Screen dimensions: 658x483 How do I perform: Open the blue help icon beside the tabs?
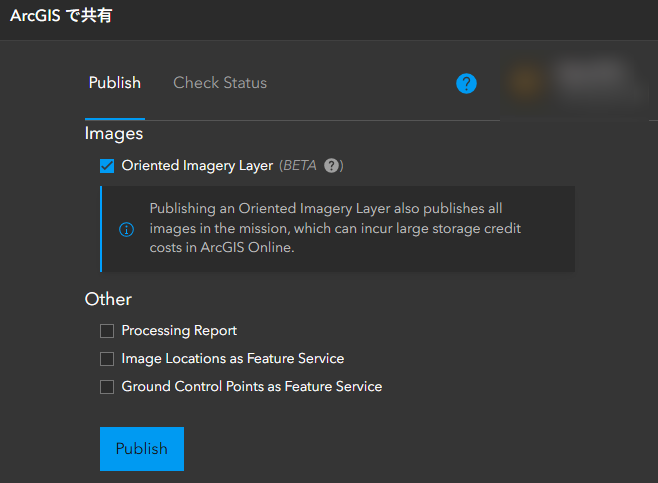(466, 84)
